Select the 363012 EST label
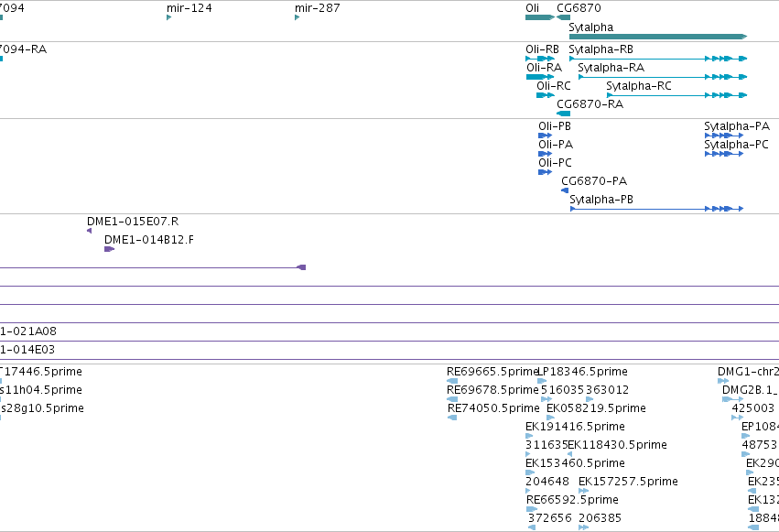This screenshot has height=532, width=779. (607, 390)
